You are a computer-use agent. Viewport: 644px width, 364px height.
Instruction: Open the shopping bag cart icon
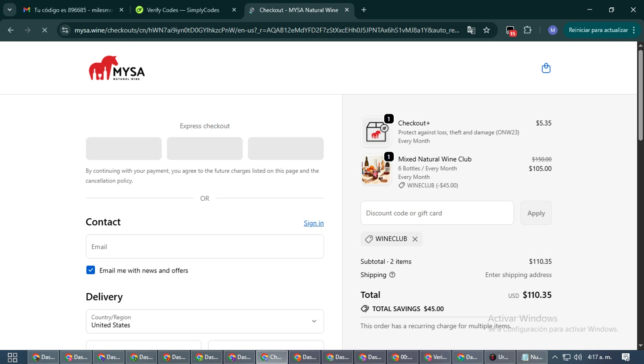coord(546,68)
